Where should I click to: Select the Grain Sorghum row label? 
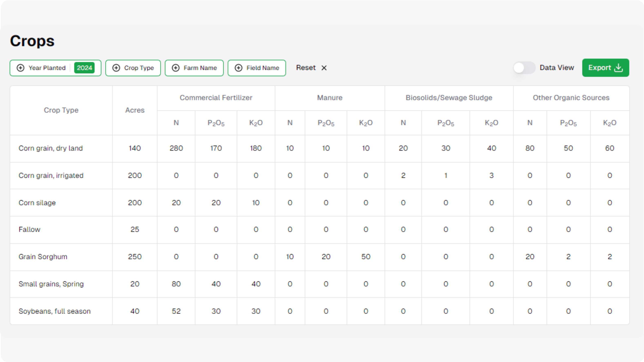click(x=43, y=257)
